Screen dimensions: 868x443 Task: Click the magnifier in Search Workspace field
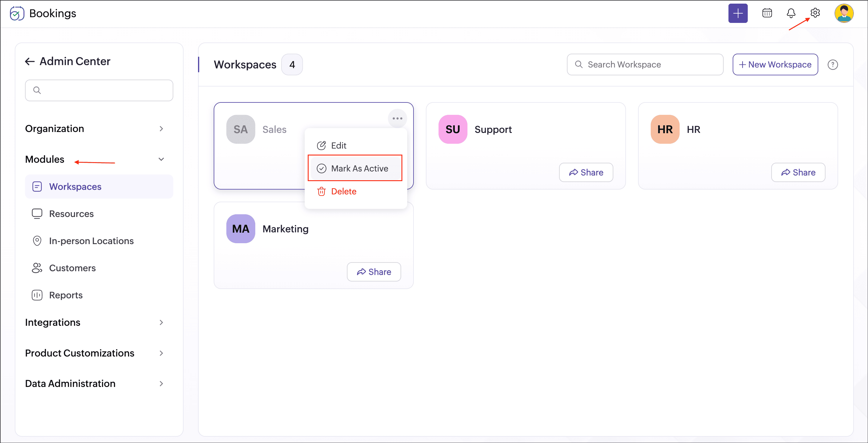pos(579,64)
